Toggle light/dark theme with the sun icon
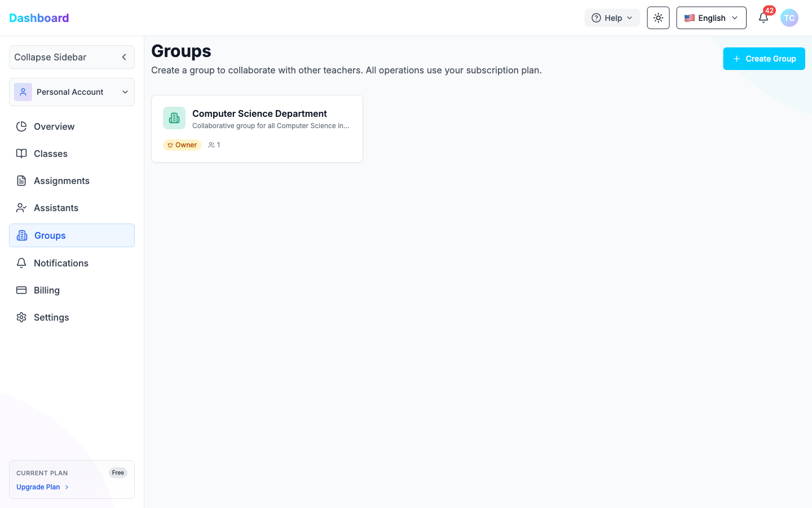Screen dimensions: 812x508 657,17
